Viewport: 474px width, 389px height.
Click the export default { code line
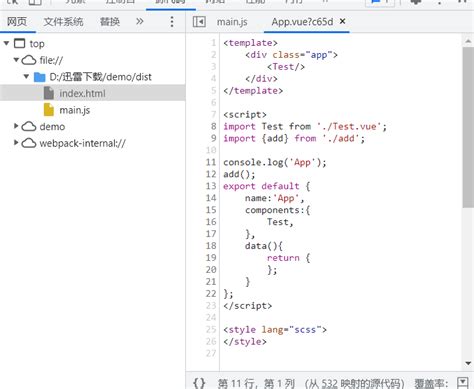click(267, 186)
